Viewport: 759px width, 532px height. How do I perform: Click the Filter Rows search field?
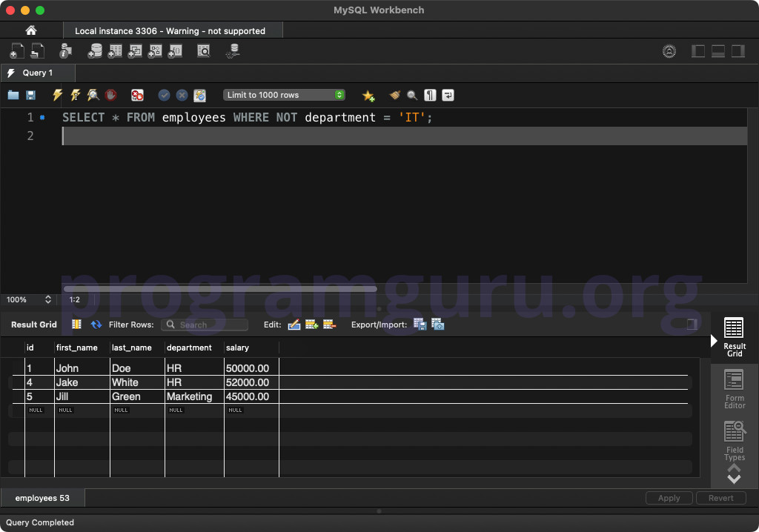tap(205, 325)
